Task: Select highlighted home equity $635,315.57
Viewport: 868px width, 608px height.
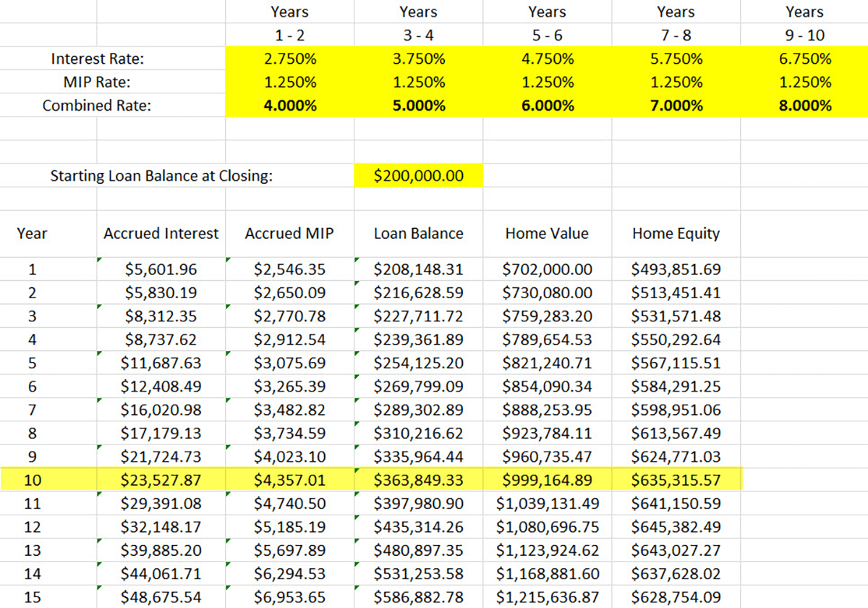Action: coord(676,480)
